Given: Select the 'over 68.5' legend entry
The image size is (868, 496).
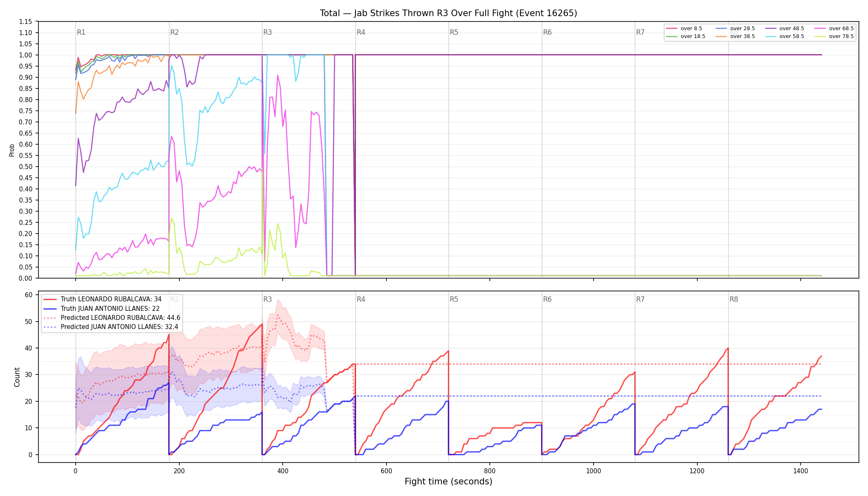Looking at the screenshot, I should pyautogui.click(x=834, y=29).
